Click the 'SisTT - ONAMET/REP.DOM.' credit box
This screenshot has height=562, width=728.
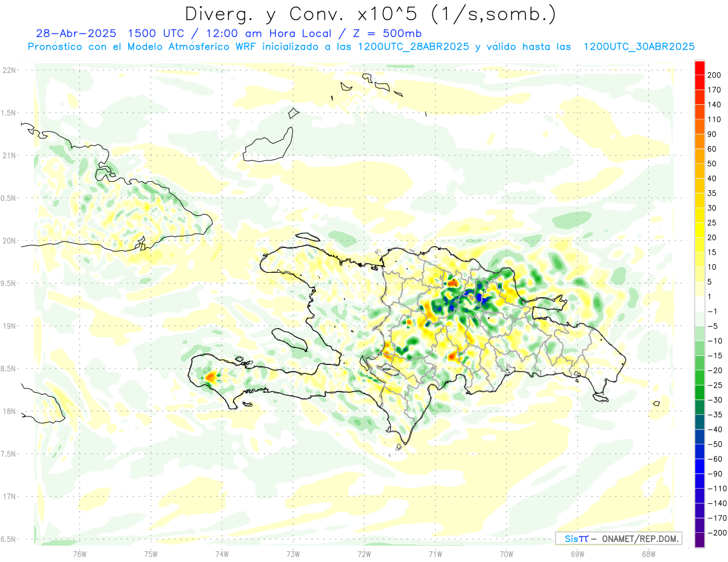[x=618, y=538]
